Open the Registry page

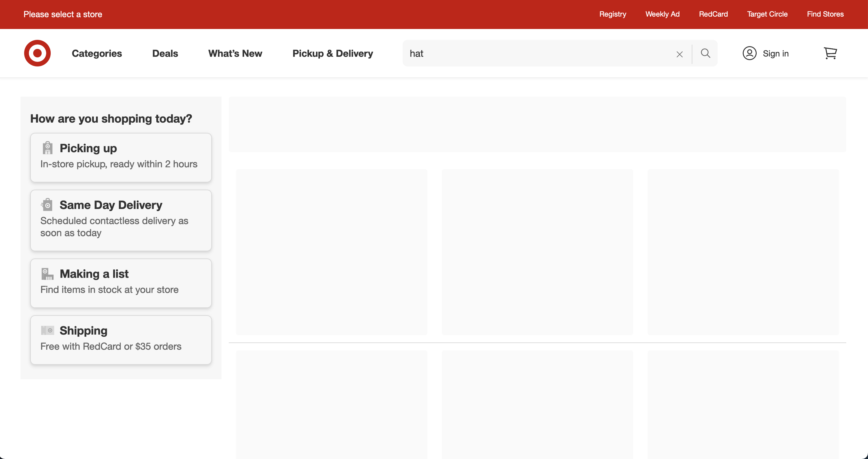pyautogui.click(x=613, y=14)
